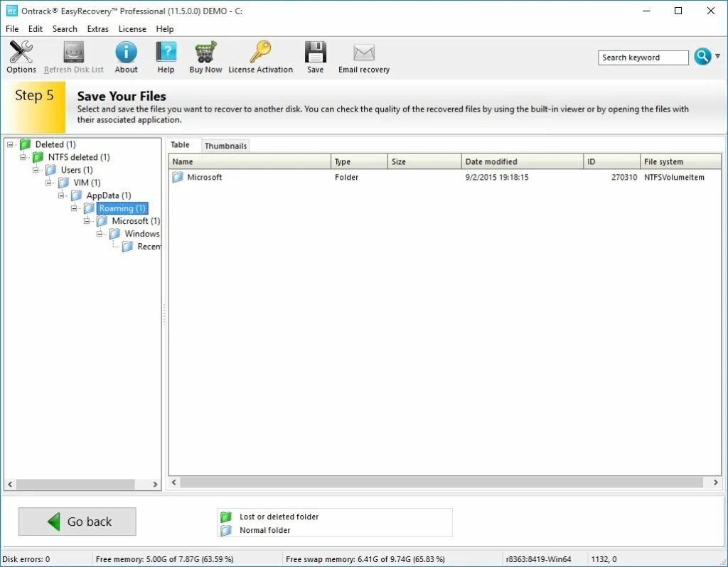Select NTFS deleted (1) folder

(79, 157)
